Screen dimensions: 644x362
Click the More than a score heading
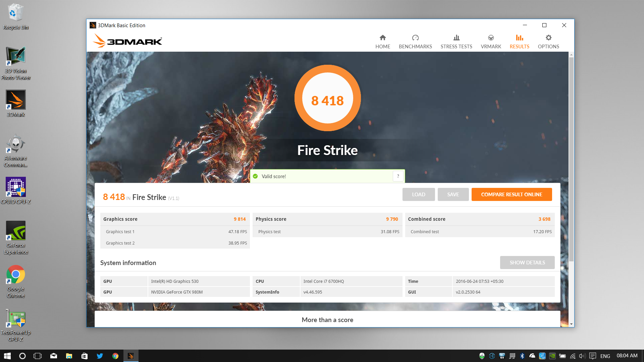pyautogui.click(x=327, y=320)
